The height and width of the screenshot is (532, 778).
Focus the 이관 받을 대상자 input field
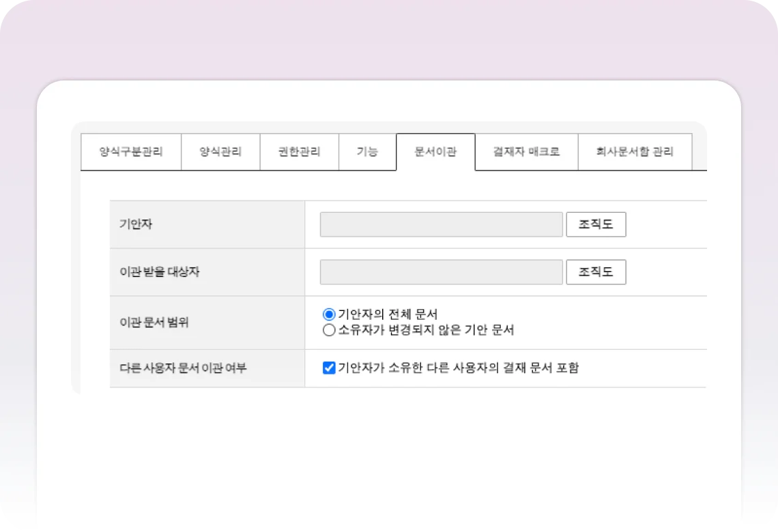coord(441,272)
